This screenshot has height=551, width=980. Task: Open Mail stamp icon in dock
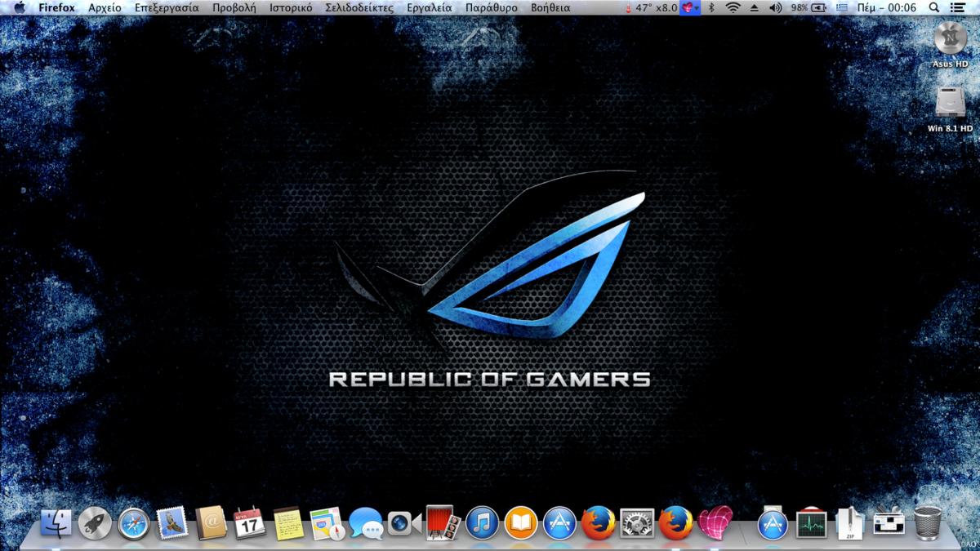[x=172, y=522]
